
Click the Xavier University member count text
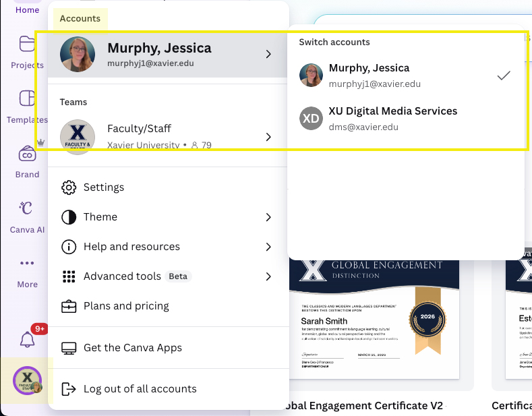tap(159, 146)
